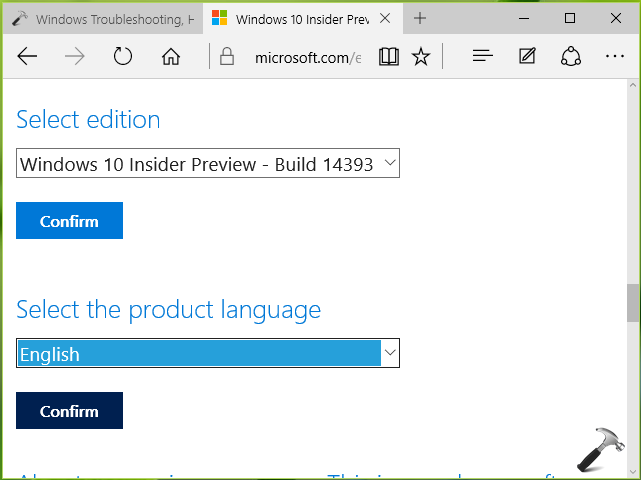Close the Edge browser window

click(616, 18)
